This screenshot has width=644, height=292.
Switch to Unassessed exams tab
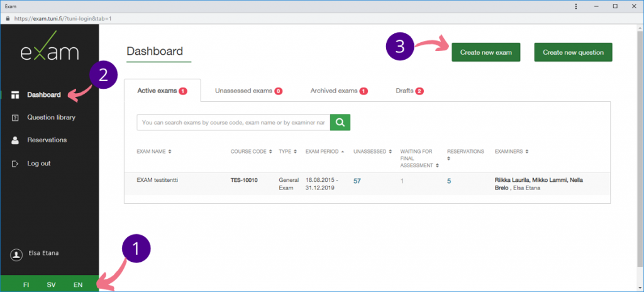[x=248, y=91]
